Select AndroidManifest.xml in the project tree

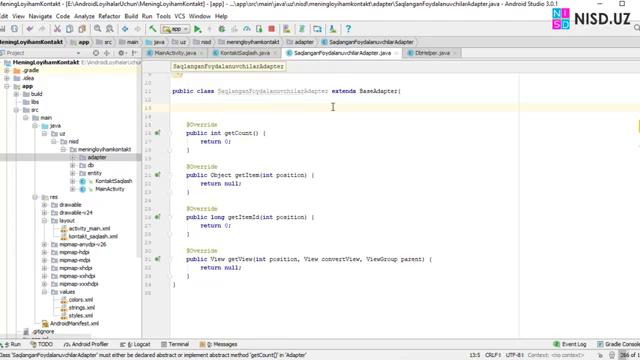(74, 324)
